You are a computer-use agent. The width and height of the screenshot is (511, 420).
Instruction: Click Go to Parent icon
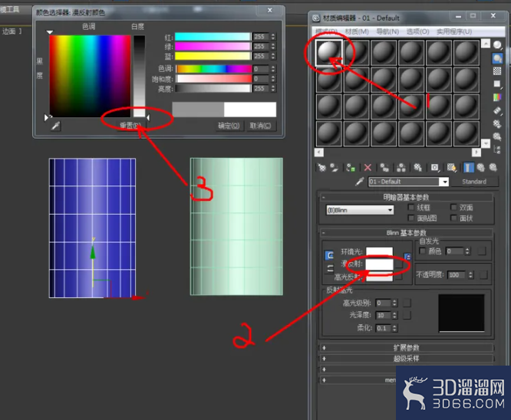[480, 168]
